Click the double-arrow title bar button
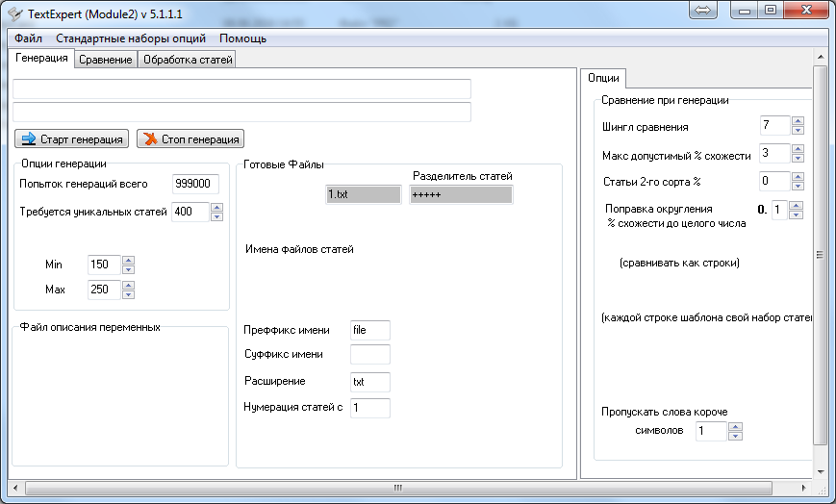 point(702,11)
